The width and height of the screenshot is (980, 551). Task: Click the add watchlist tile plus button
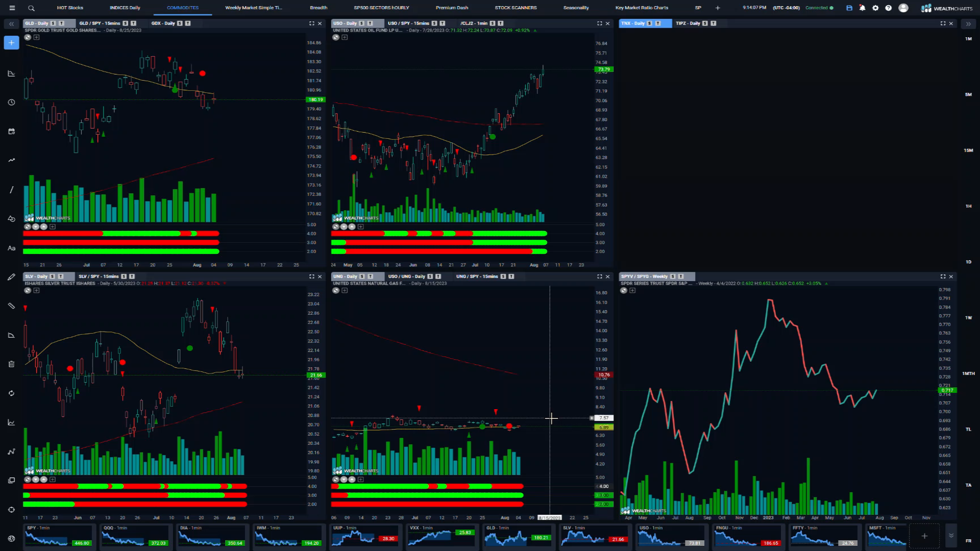tap(924, 536)
